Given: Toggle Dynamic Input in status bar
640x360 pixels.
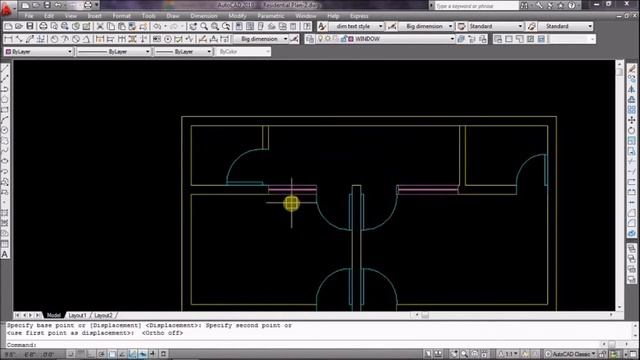Looking at the screenshot, I should click(143, 354).
